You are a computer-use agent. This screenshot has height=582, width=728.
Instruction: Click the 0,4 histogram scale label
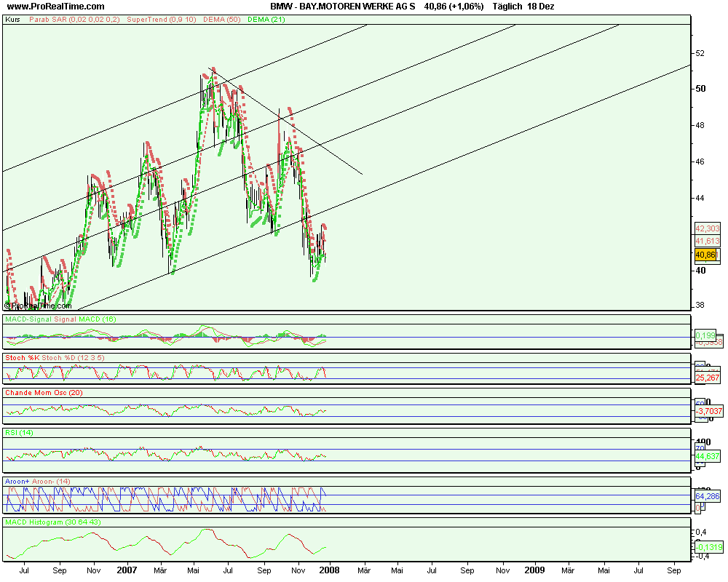[700, 532]
